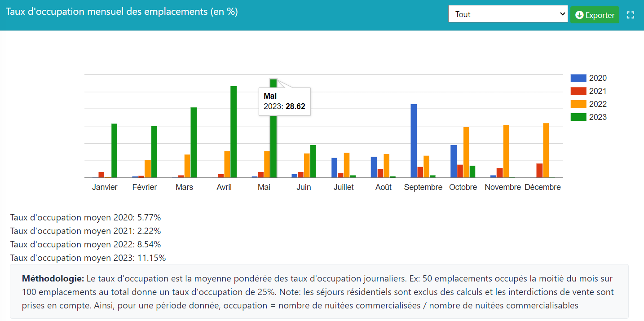Image resolution: width=644 pixels, height=321 pixels.
Task: Click the orange 2022 bar for Décembre
Action: coord(546,150)
